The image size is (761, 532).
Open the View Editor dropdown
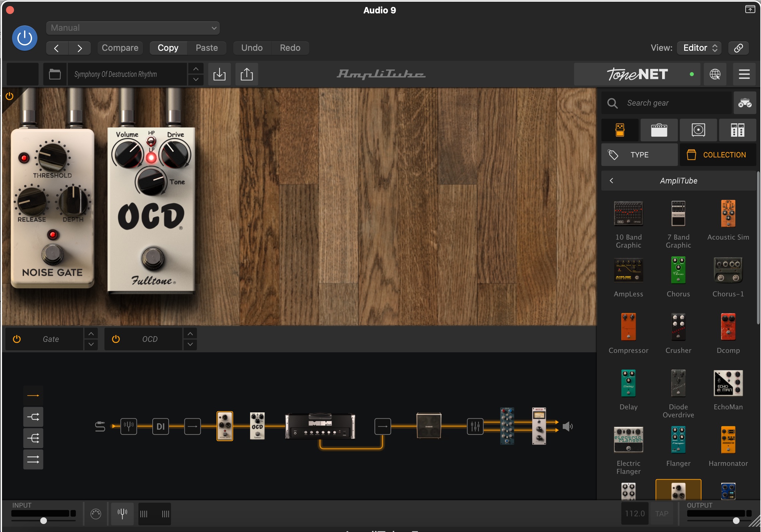pos(699,48)
